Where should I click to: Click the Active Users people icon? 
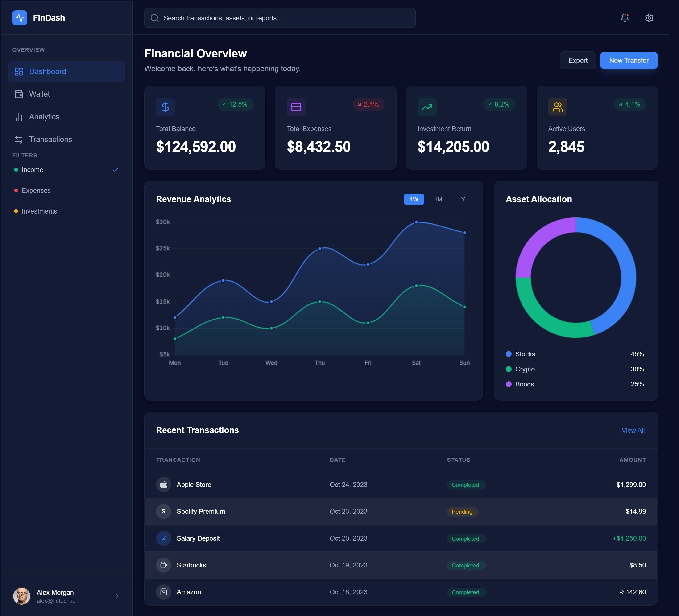point(557,107)
